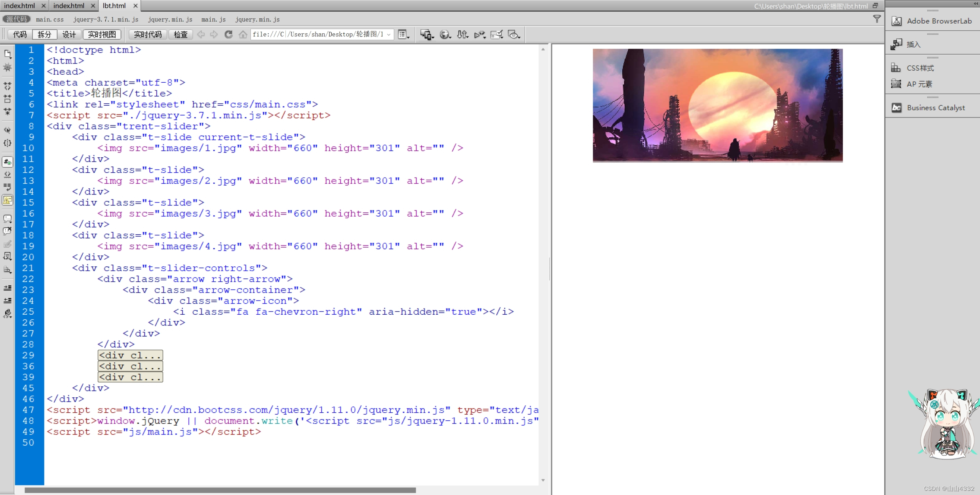The width and height of the screenshot is (980, 495).
Task: Toggle line numbers display
Action: click(7, 162)
